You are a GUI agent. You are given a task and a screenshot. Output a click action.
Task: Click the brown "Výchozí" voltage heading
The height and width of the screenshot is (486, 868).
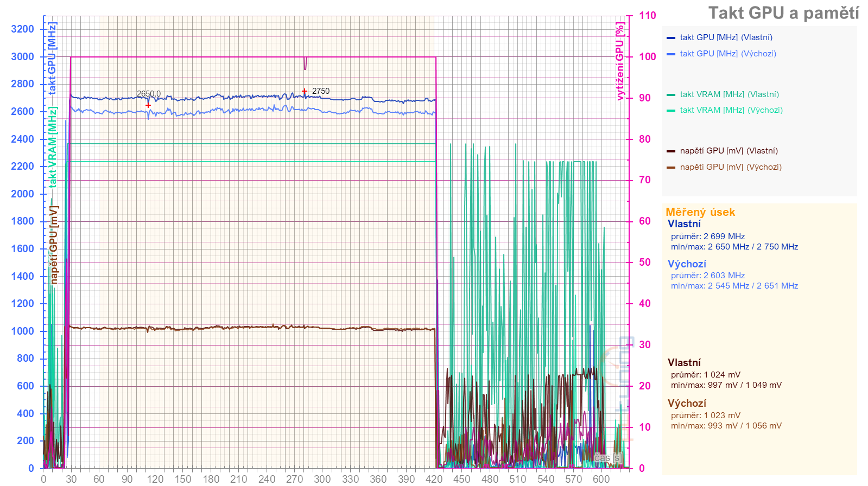687,404
